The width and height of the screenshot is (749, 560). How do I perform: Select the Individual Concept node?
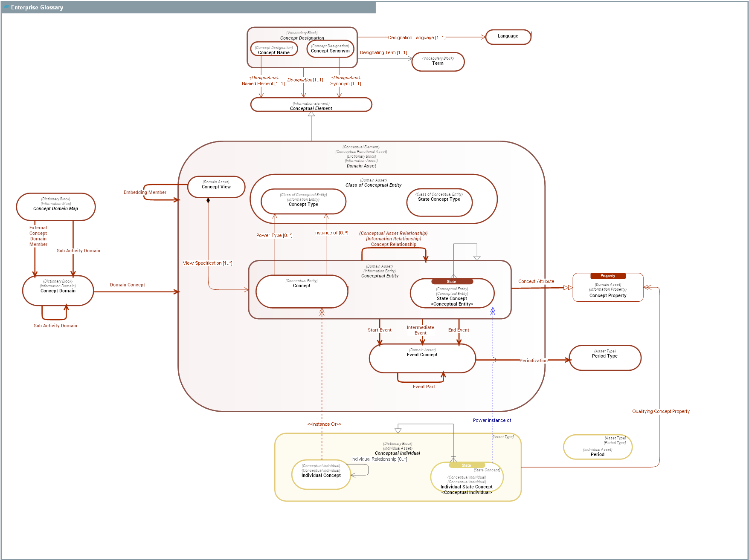(x=321, y=475)
